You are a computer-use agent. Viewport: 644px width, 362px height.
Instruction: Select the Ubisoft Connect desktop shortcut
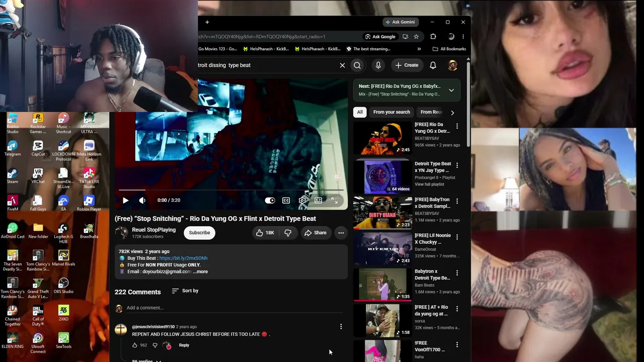pyautogui.click(x=38, y=343)
